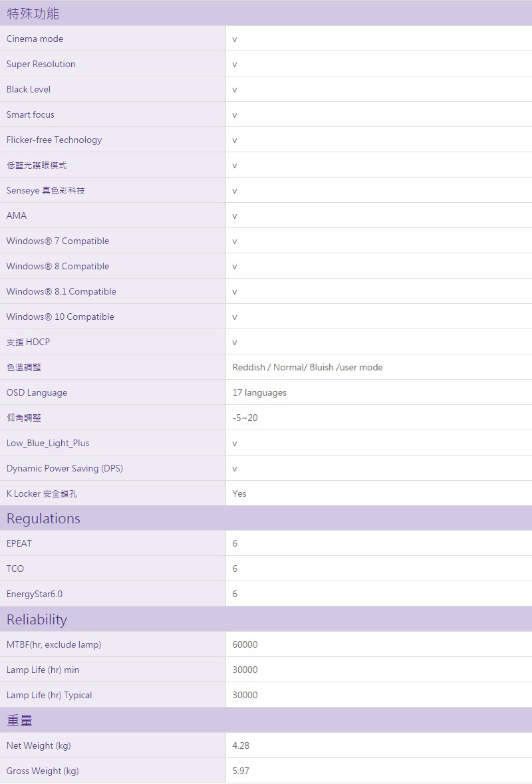This screenshot has width=532, height=784.
Task: Select the Dynamic Power Saving (DPS) label
Action: [65, 468]
